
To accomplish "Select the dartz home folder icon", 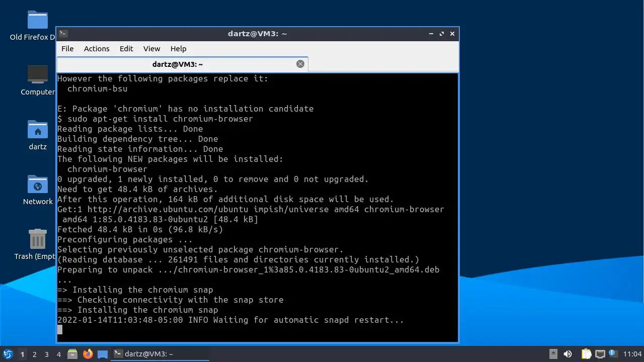I will (x=38, y=135).
